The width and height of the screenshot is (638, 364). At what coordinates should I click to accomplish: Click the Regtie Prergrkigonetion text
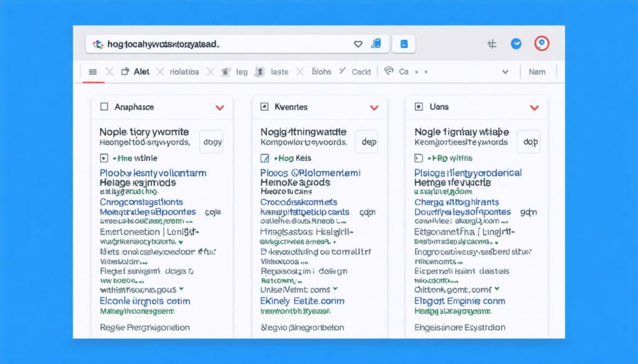pyautogui.click(x=145, y=327)
